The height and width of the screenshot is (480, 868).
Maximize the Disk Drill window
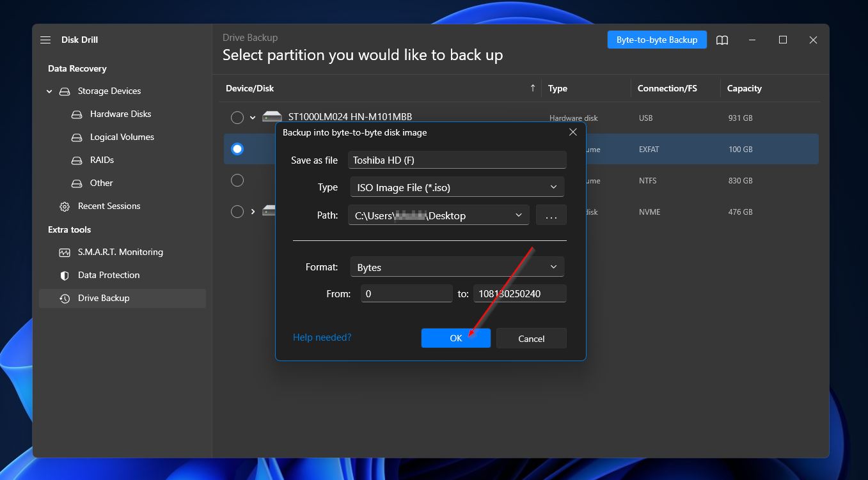click(x=783, y=40)
